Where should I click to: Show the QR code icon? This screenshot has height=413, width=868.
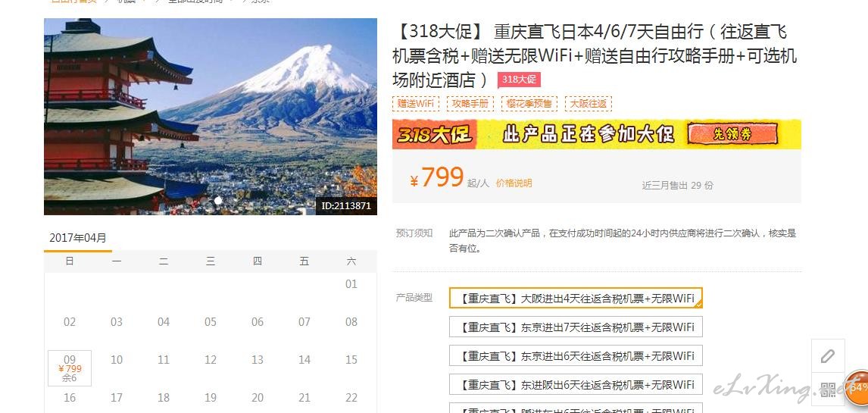(828, 390)
